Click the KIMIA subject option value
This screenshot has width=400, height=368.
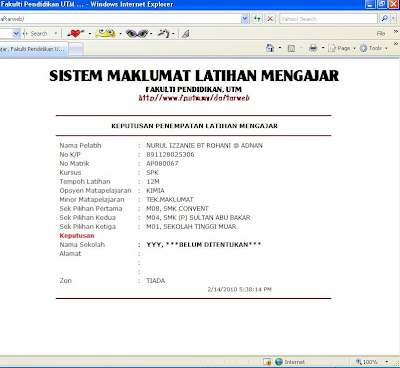click(x=155, y=190)
